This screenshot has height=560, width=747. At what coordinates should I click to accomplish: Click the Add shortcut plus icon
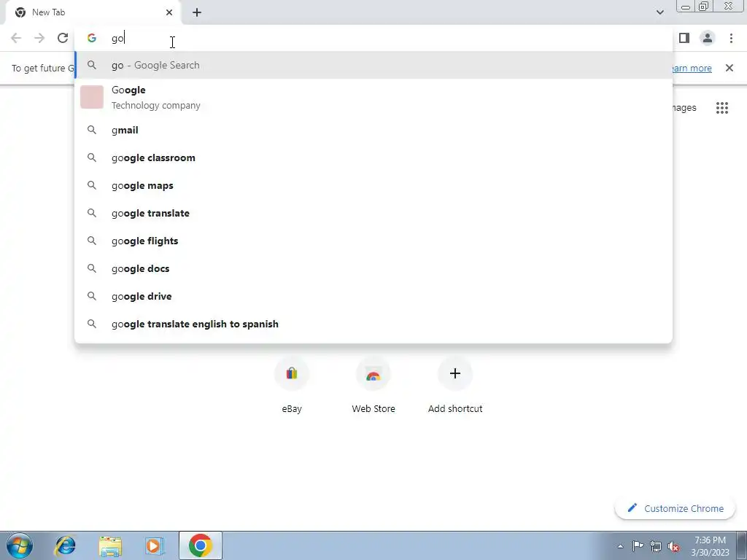coord(455,374)
